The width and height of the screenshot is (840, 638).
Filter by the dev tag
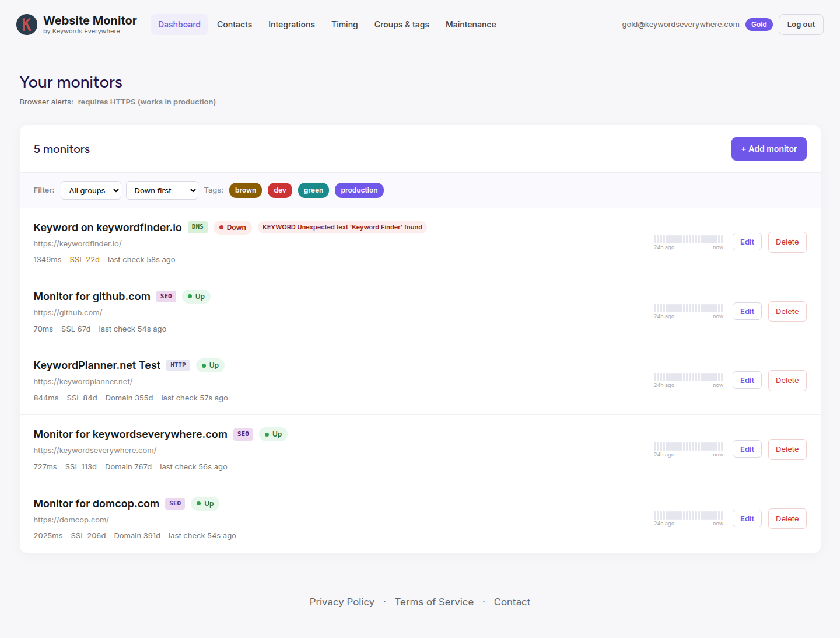(x=280, y=190)
